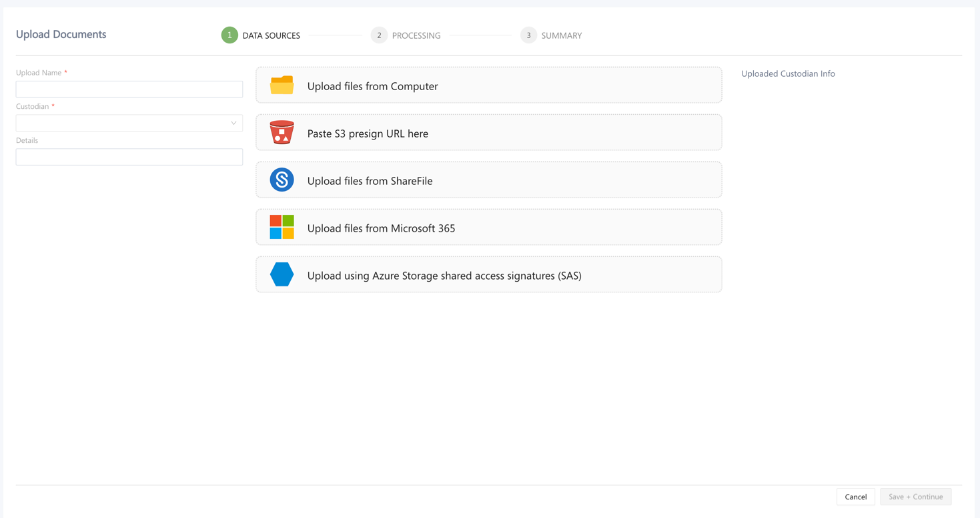Viewport: 980px width, 518px height.
Task: Click the Microsoft 365 four-square logo
Action: [282, 228]
